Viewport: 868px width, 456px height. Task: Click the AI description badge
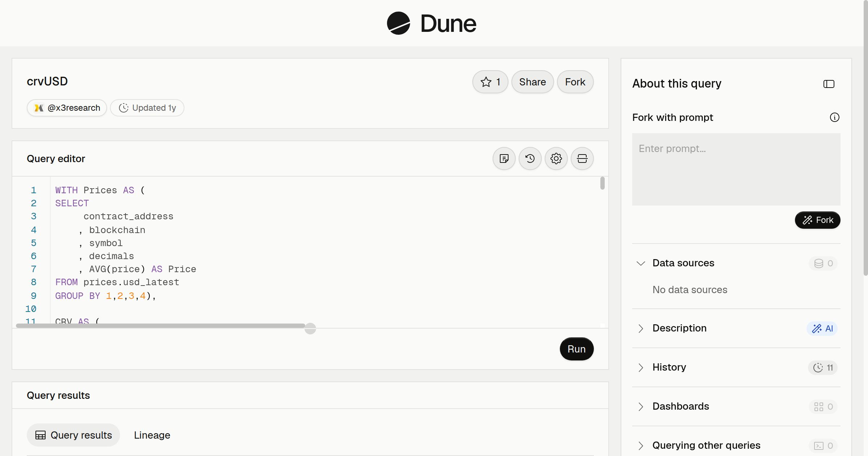(822, 328)
